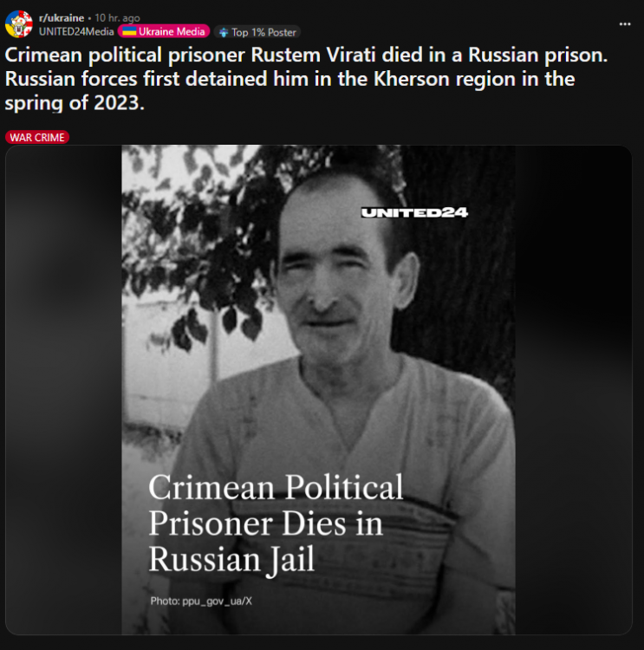Click the Ukraine flag icon in the user flair
Viewport: 644px width, 650px height.
point(129,31)
